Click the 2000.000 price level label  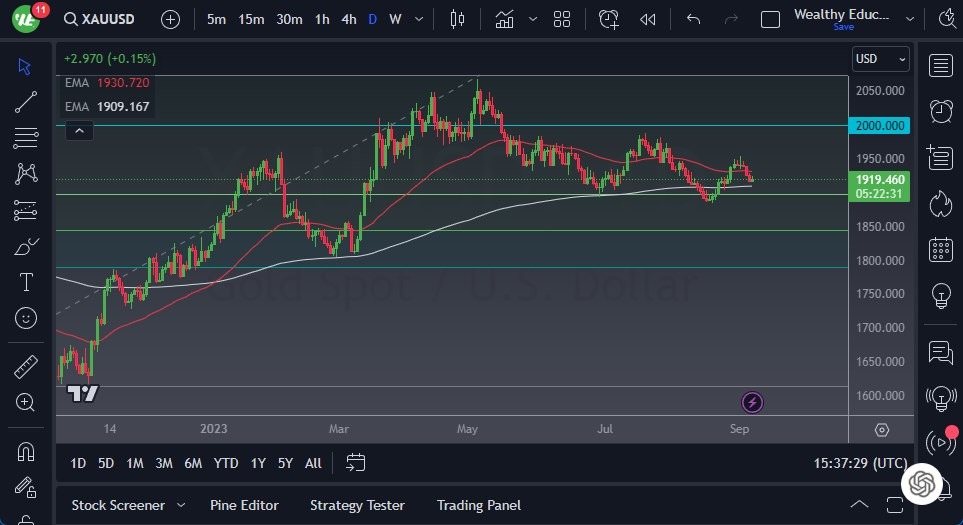[880, 126]
